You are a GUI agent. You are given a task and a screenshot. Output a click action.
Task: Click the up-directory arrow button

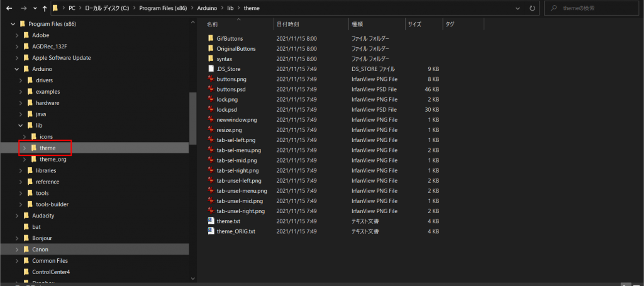44,9
